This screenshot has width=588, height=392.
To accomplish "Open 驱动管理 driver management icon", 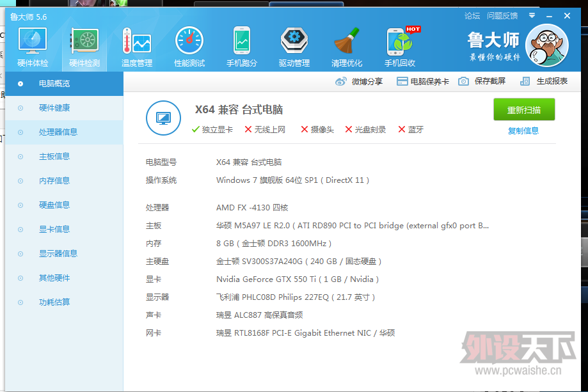I will tap(294, 40).
